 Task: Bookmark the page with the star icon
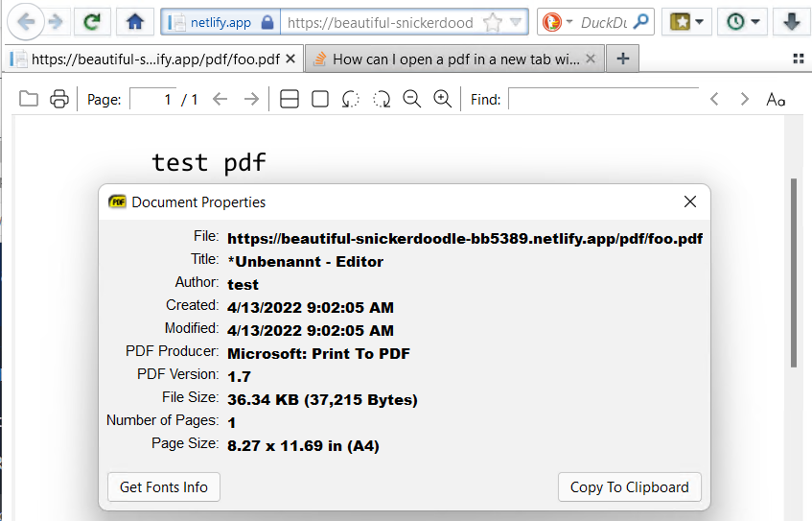click(x=492, y=22)
